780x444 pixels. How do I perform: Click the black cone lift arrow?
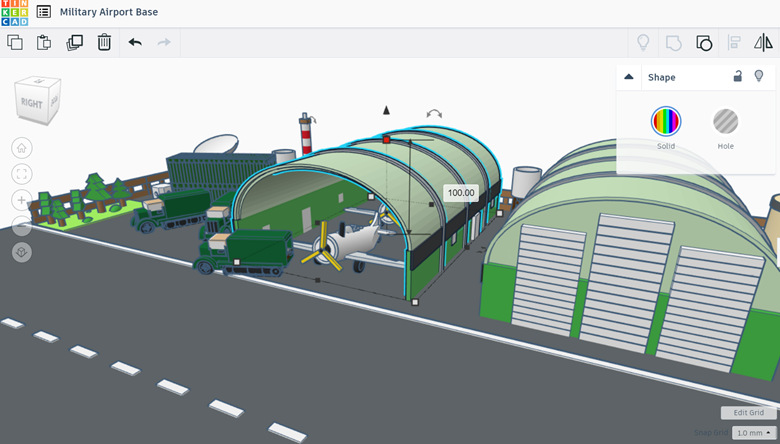[x=386, y=110]
